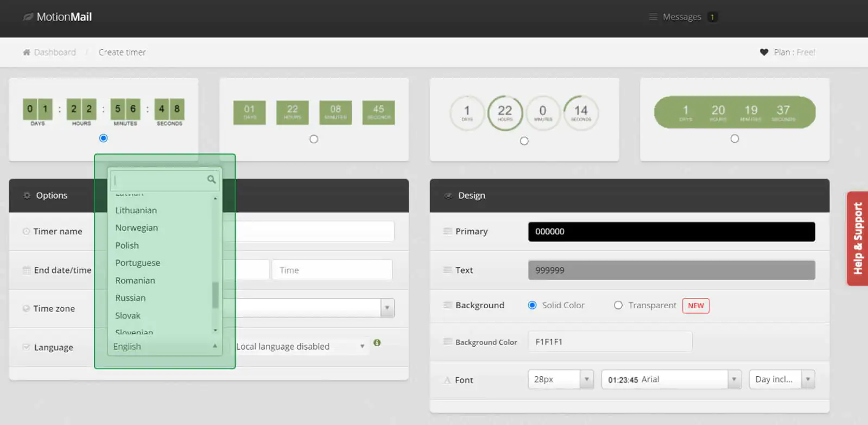868x425 pixels.
Task: Click the Design panel eye icon
Action: coord(448,195)
